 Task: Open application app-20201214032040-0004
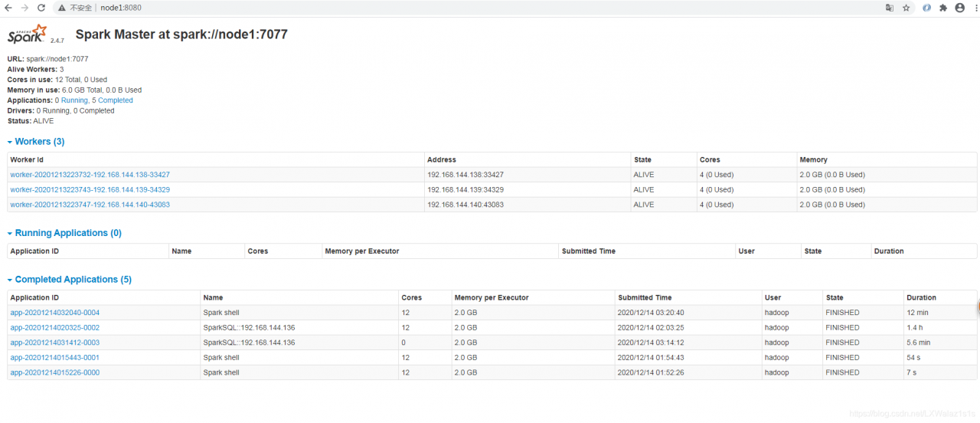pos(54,313)
